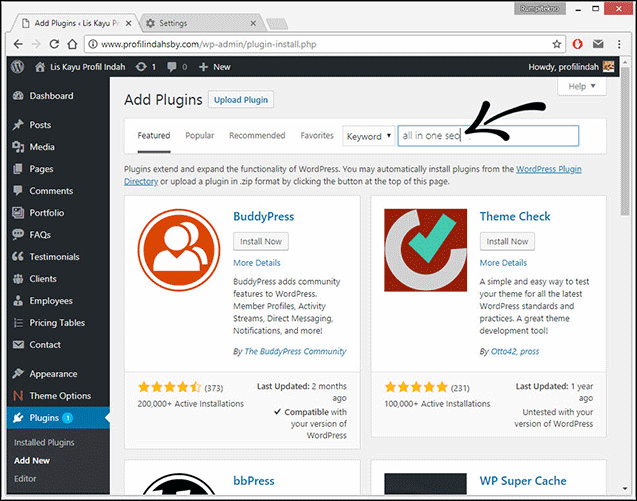Expand the Keyword search type dropdown
The width and height of the screenshot is (637, 501).
368,136
